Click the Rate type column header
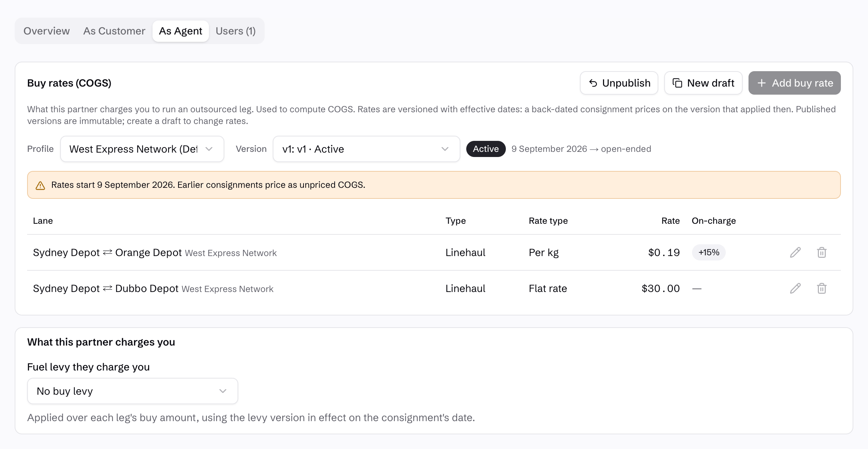 click(x=548, y=221)
